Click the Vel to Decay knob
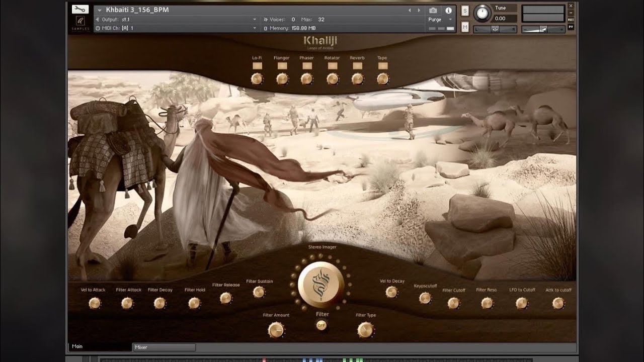 (x=391, y=292)
